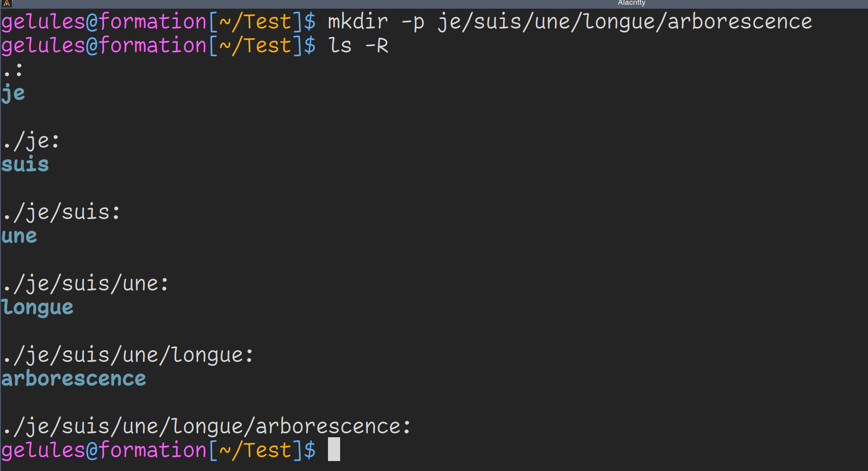Click the './je/suis/une/longue/arborescence:' path header
This screenshot has height=471, width=868.
207,427
